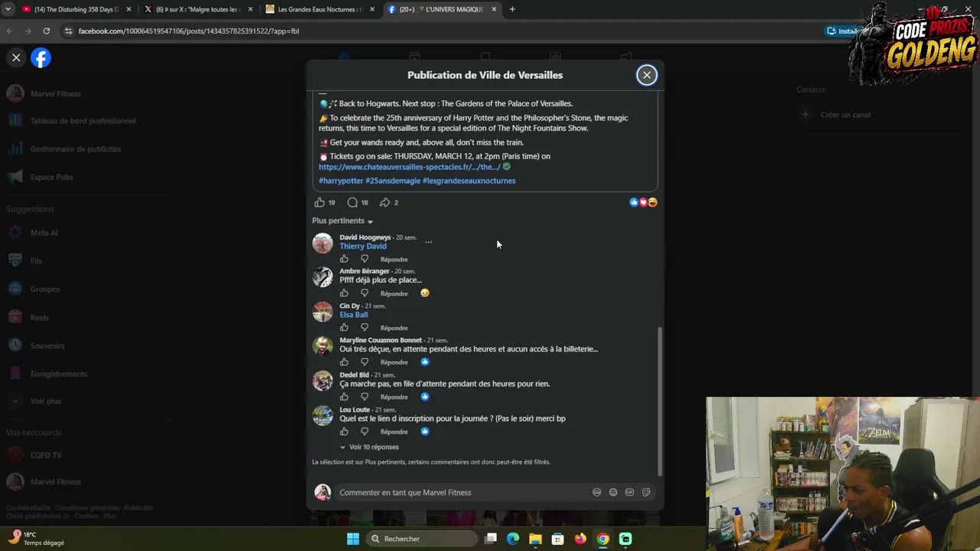Viewport: 980px width, 551px height.
Task: Open the #25ansdemagie hashtag
Action: (393, 181)
